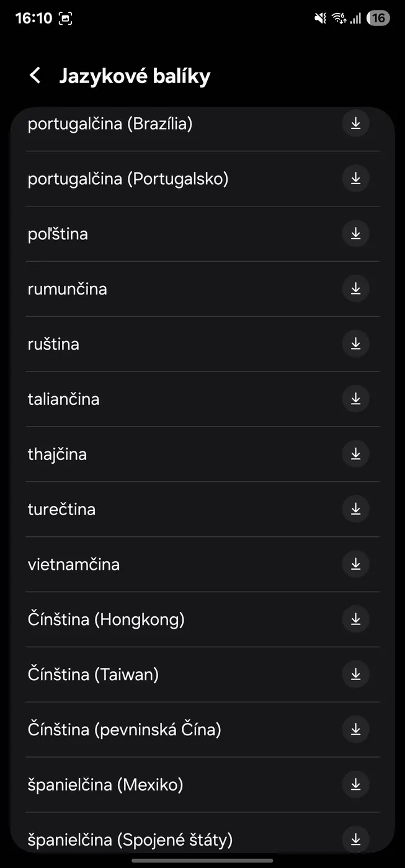
Task: Download the turečtina language pack
Action: tap(355, 509)
